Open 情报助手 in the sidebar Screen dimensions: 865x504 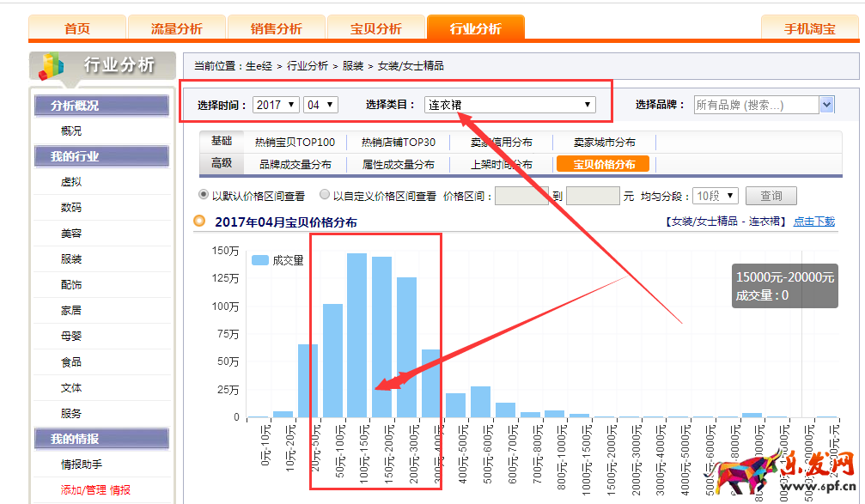82,465
